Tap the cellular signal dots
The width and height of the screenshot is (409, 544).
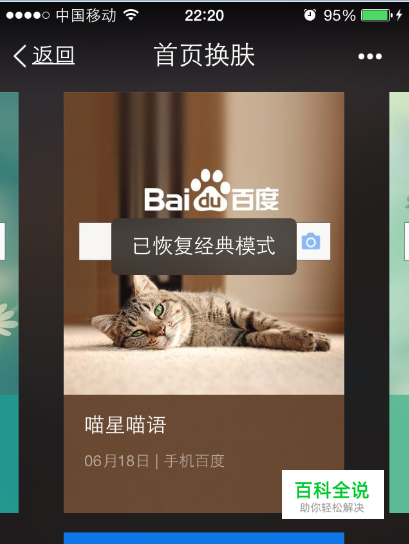pos(28,15)
